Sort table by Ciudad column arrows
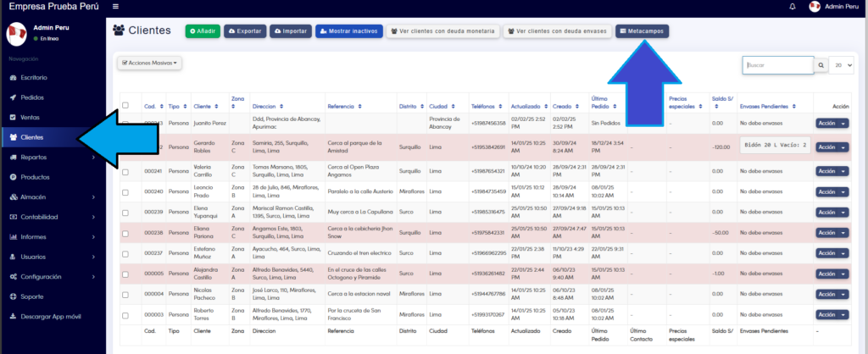The width and height of the screenshot is (868, 354). 453,106
